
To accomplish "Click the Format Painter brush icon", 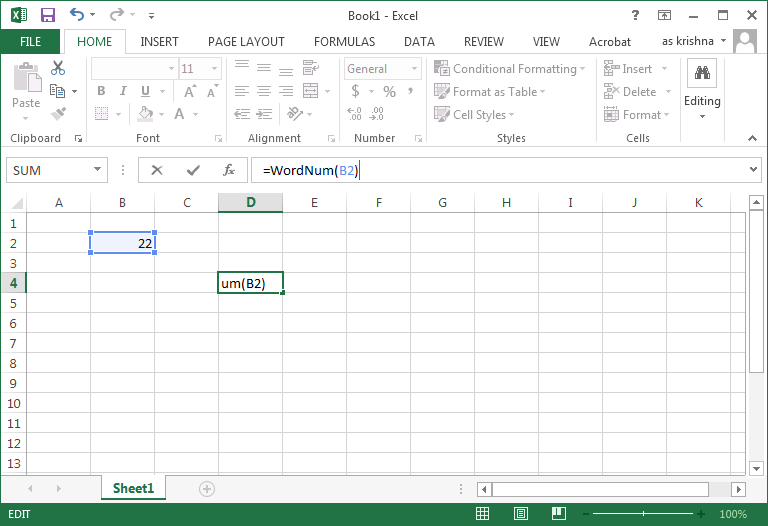I will pos(58,114).
